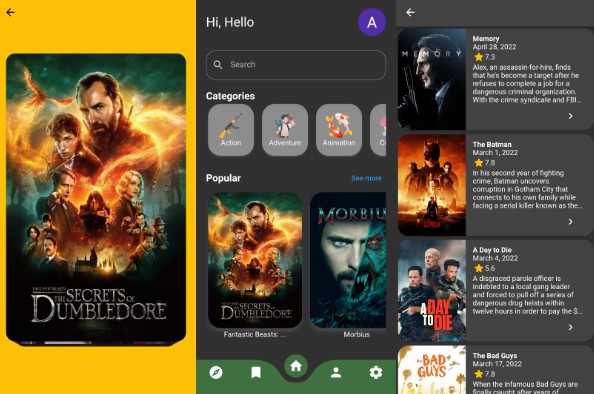
Task: Pick the Animation category tile
Action: (x=339, y=130)
